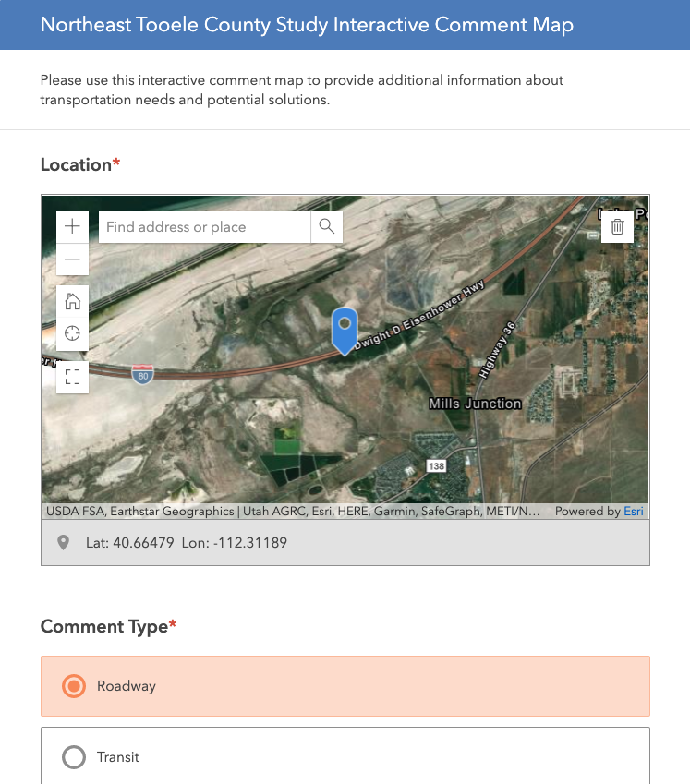The height and width of the screenshot is (784, 690).
Task: Click the pin icon beside the coordinates
Action: (x=63, y=542)
